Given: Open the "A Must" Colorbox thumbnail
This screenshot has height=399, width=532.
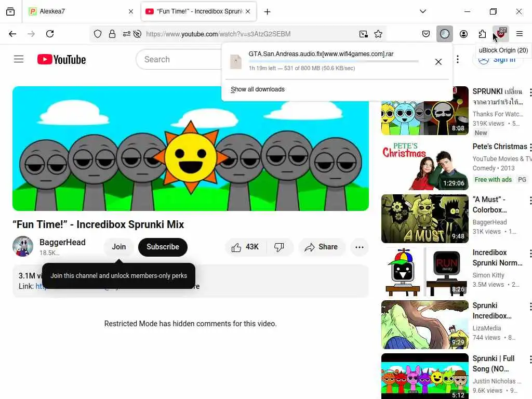Looking at the screenshot, I should click(x=425, y=219).
